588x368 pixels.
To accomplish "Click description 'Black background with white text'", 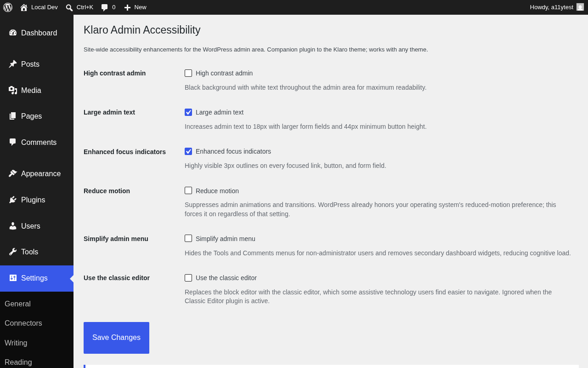I will (x=305, y=87).
